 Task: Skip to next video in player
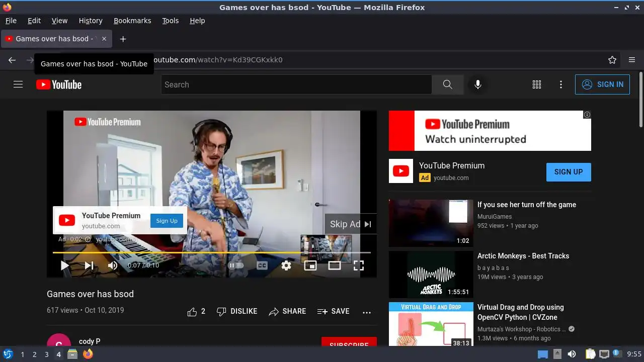point(89,265)
